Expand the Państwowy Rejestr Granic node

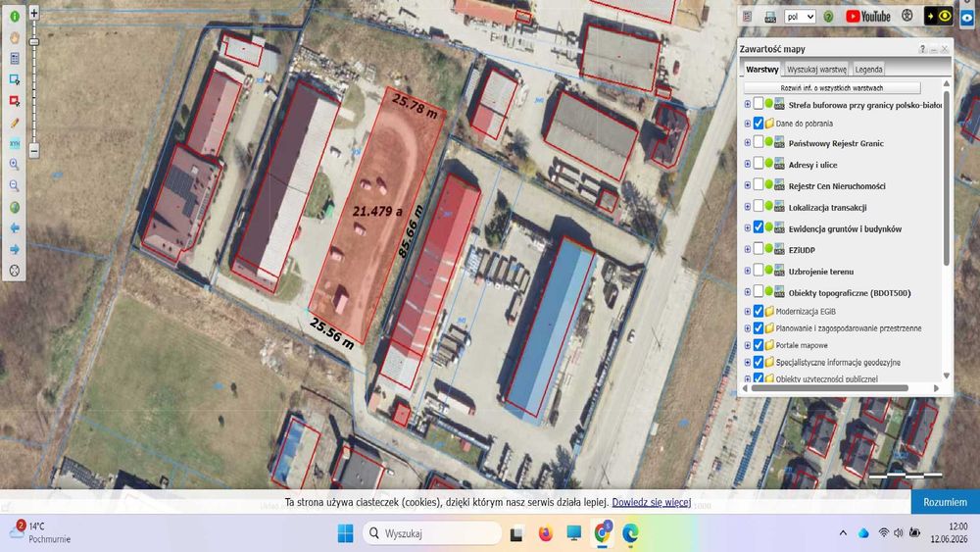[748, 143]
